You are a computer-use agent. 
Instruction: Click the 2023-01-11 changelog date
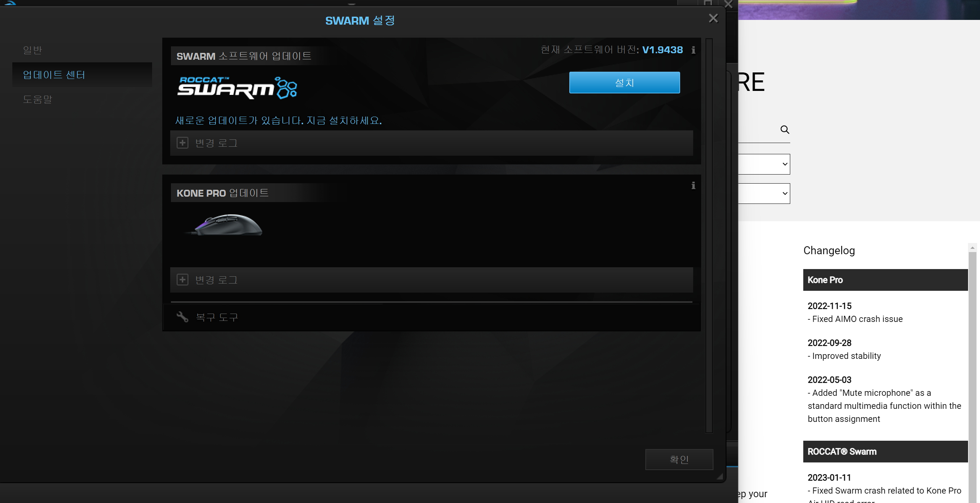829,478
